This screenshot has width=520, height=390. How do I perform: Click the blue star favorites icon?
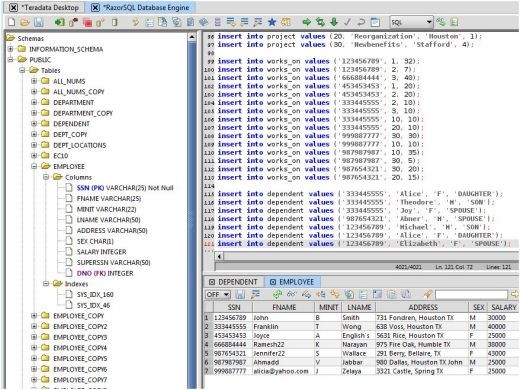(x=272, y=22)
